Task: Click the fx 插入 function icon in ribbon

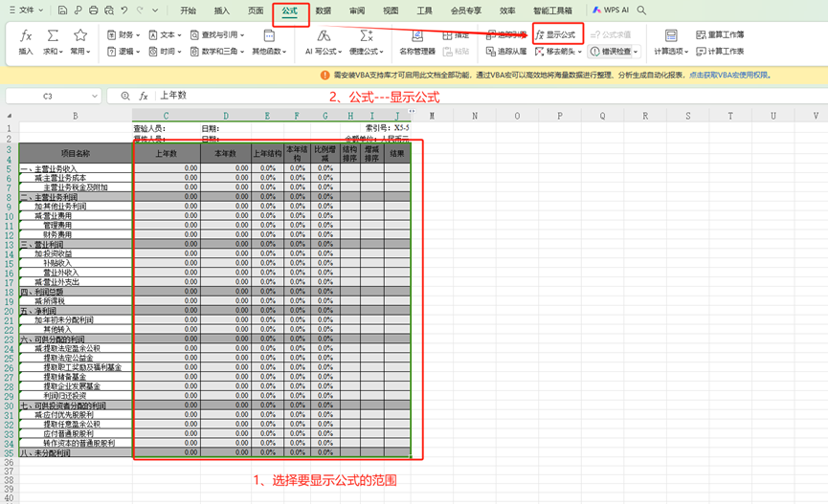Action: click(x=25, y=42)
